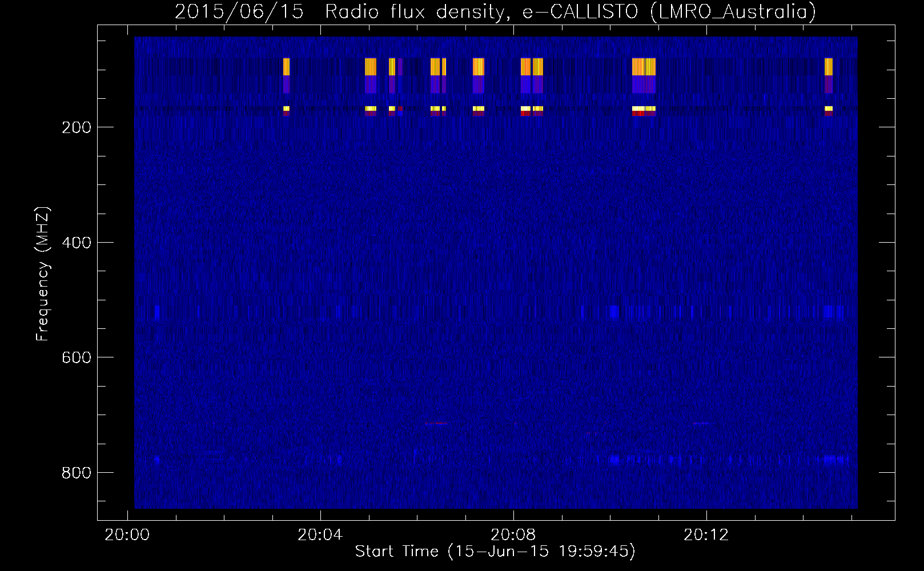The height and width of the screenshot is (571, 924).
Task: Click the '20:04' time tick label
Action: 320,534
